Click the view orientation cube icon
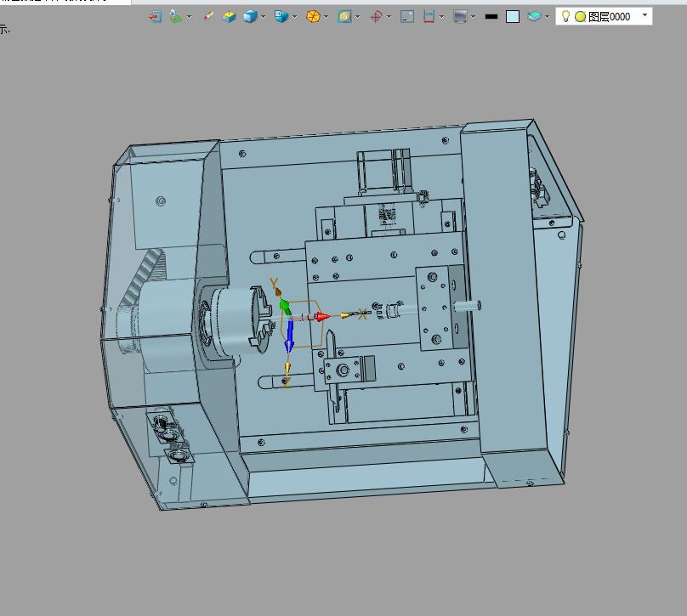 (x=281, y=17)
